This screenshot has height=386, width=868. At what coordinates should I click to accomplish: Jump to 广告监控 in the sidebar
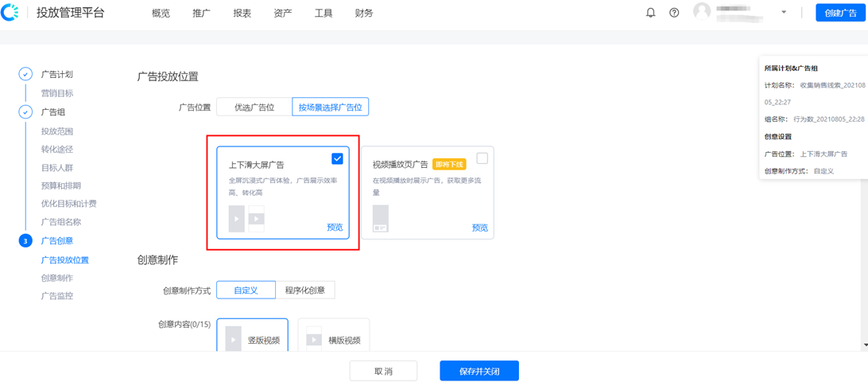(x=57, y=295)
